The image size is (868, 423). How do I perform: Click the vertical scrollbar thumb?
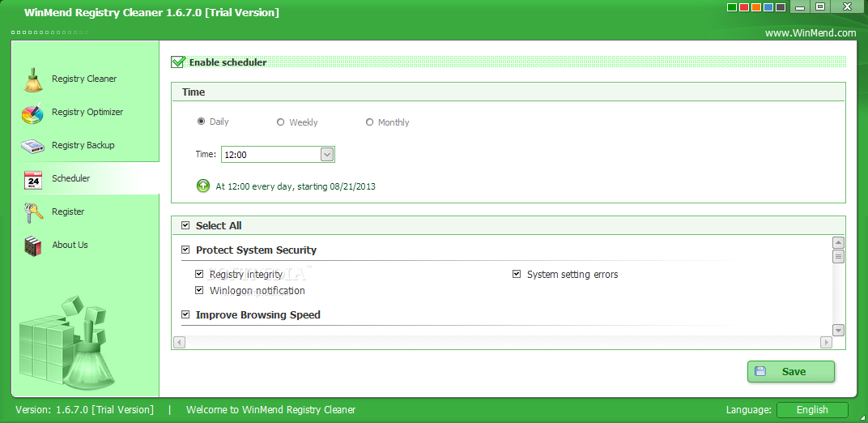(838, 256)
